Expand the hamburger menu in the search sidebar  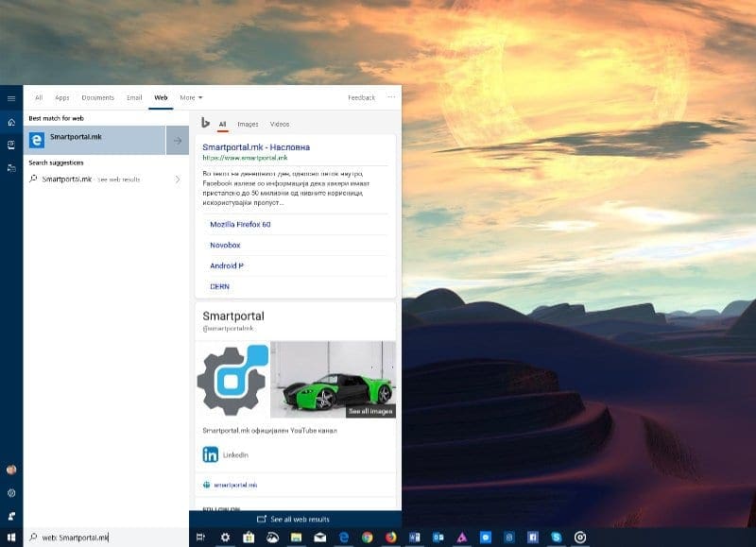pyautogui.click(x=11, y=98)
